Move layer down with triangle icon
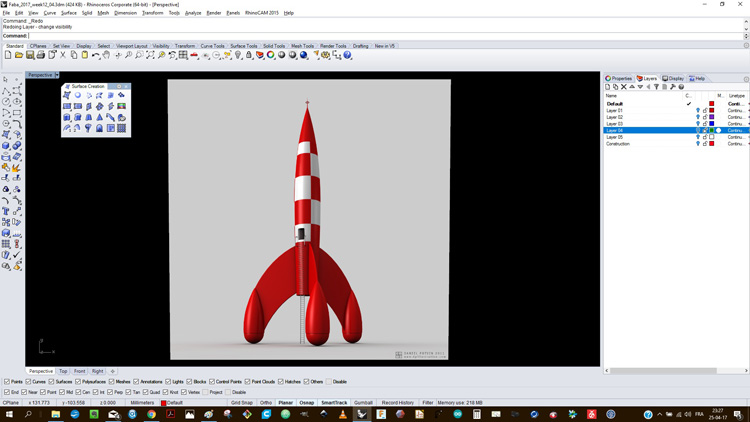 click(640, 87)
